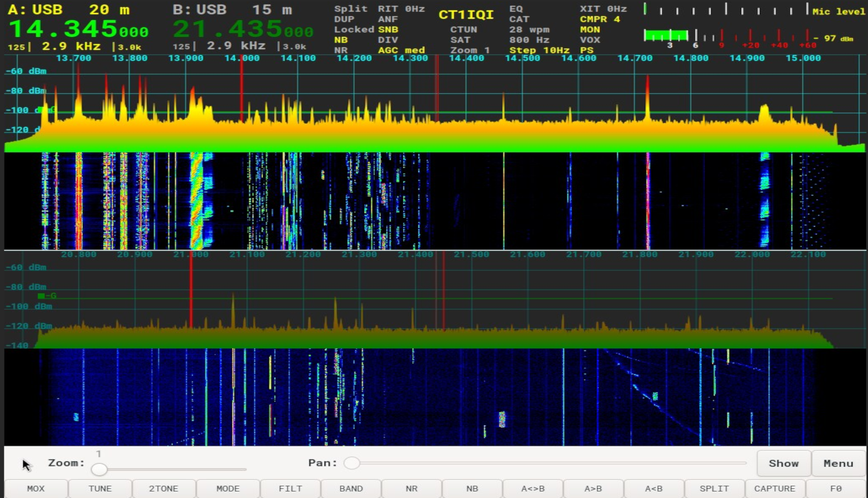This screenshot has width=868, height=498.
Task: Click the EQ indicator
Action: [x=516, y=8]
